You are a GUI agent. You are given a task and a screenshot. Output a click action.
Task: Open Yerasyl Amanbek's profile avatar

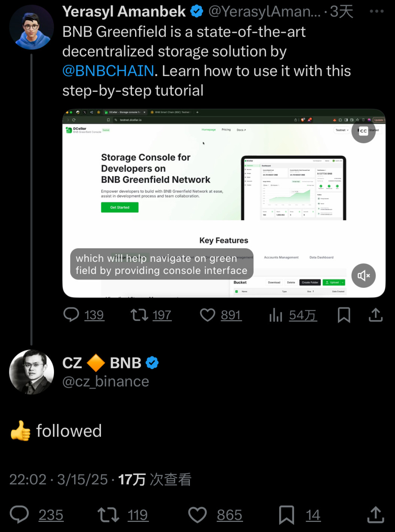click(x=32, y=27)
